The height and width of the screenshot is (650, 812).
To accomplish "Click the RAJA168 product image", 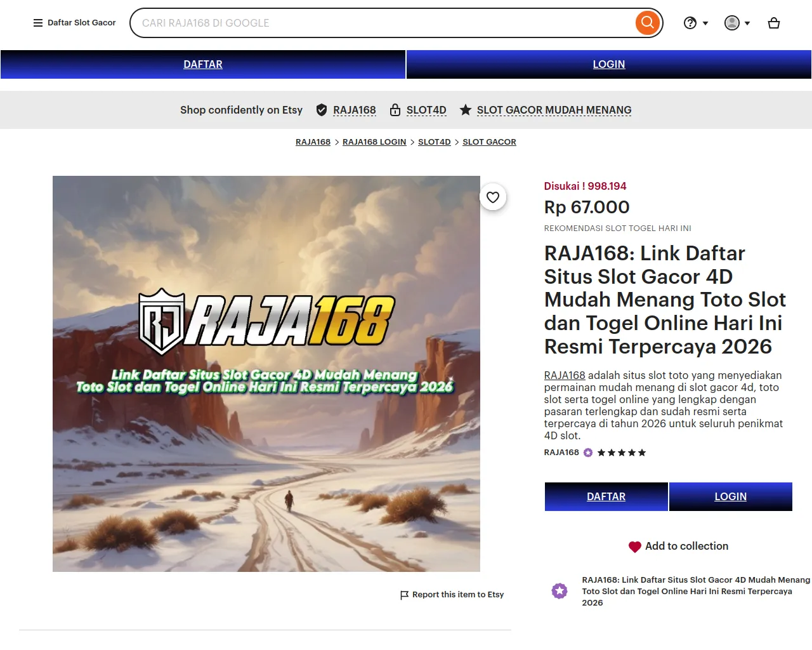I will click(x=266, y=374).
